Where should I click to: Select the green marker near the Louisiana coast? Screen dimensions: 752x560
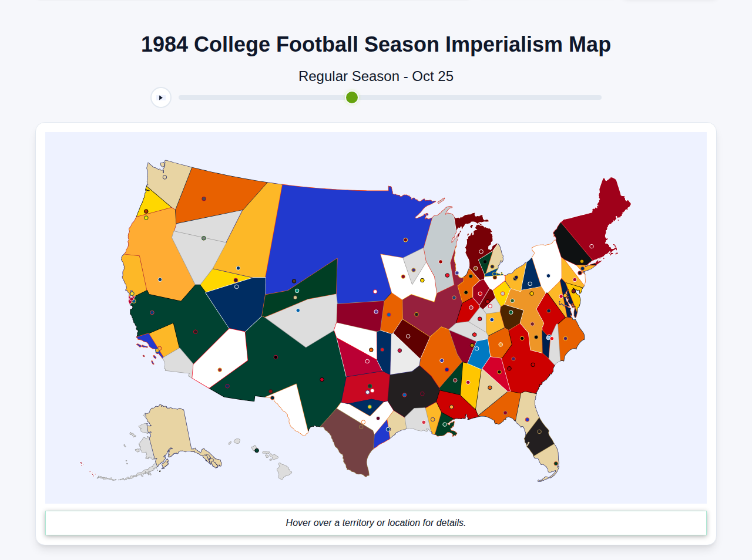(445, 424)
